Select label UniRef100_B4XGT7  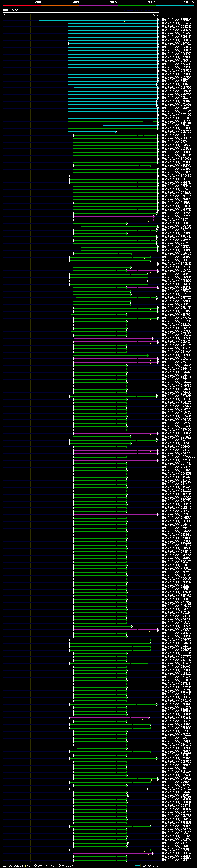point(177,84)
